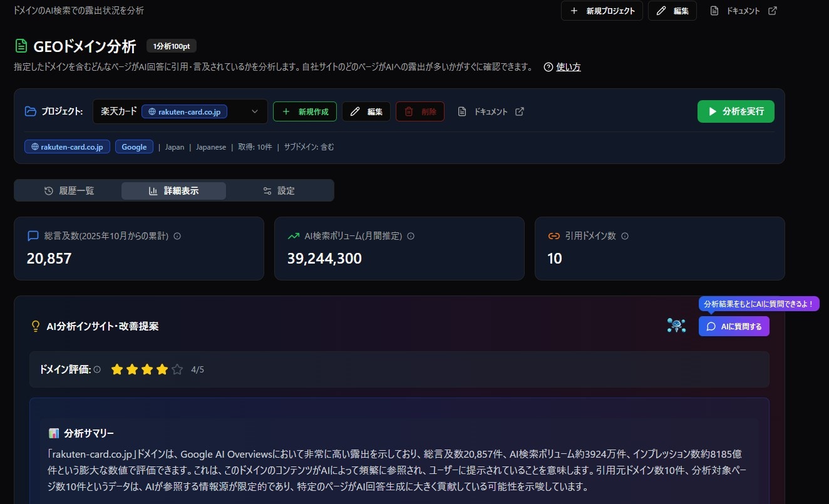The width and height of the screenshot is (829, 504).
Task: Click the AIに質問する button
Action: click(x=734, y=326)
